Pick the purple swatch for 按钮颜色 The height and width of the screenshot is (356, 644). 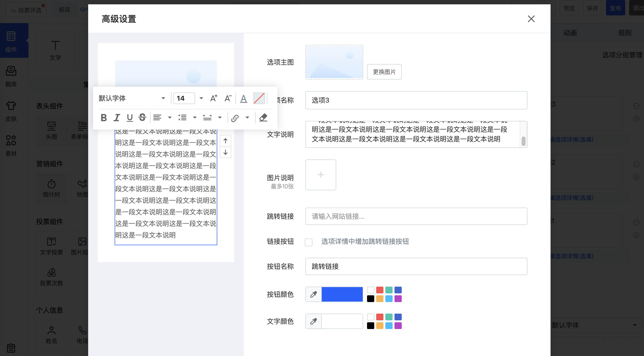tap(398, 298)
